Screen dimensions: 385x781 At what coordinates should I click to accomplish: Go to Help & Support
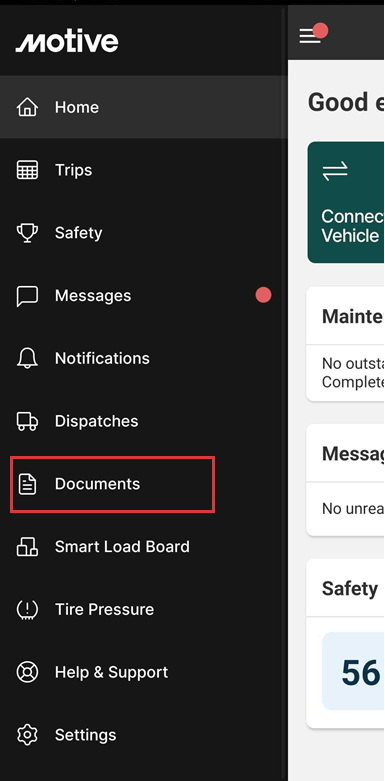[143, 672]
